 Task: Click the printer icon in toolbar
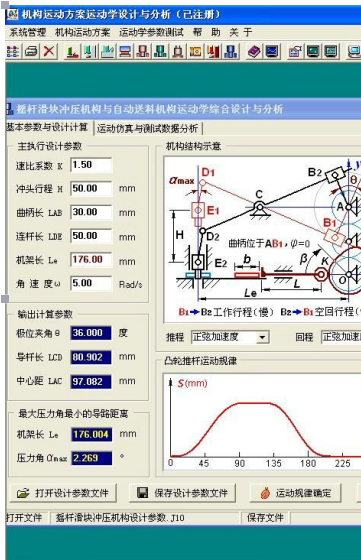pos(31,51)
